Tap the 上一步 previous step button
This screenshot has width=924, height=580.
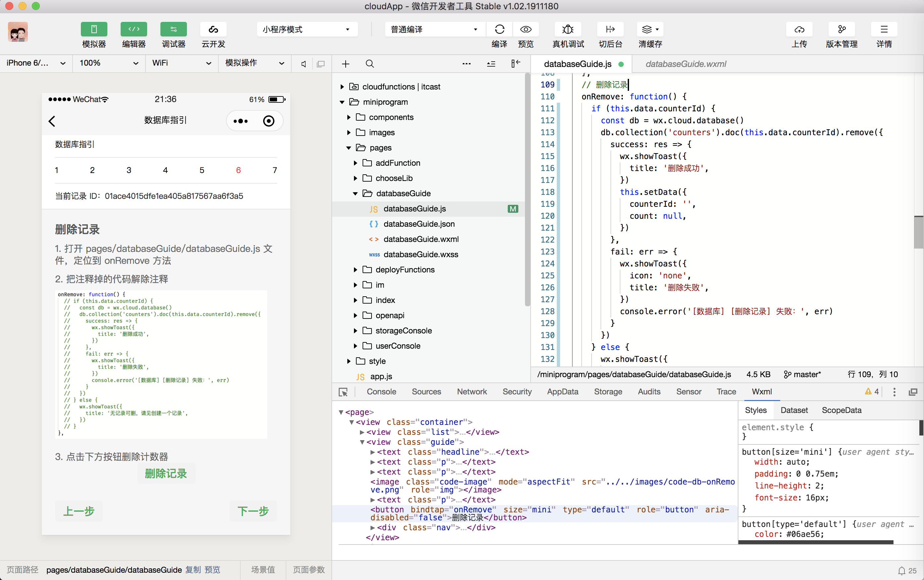(x=79, y=511)
